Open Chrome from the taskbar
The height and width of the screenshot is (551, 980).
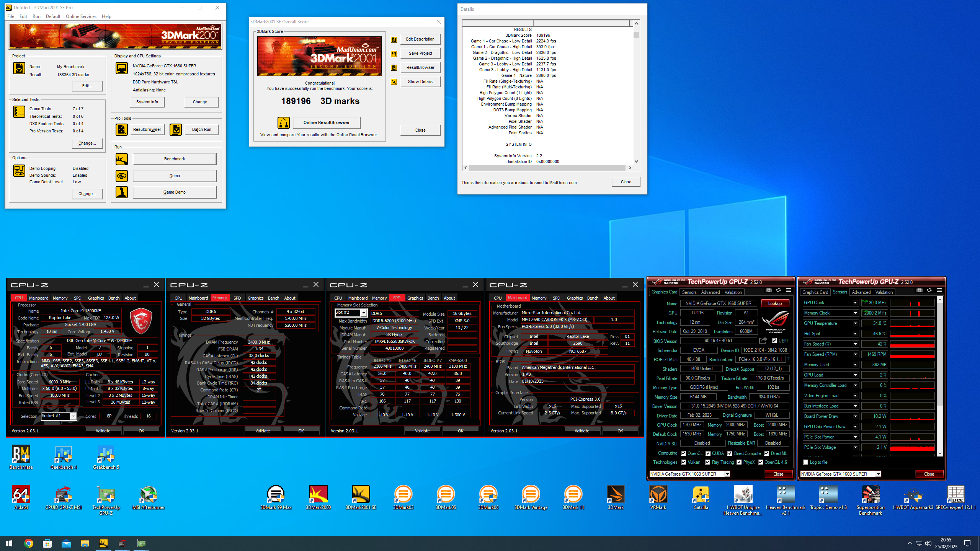coord(28,543)
